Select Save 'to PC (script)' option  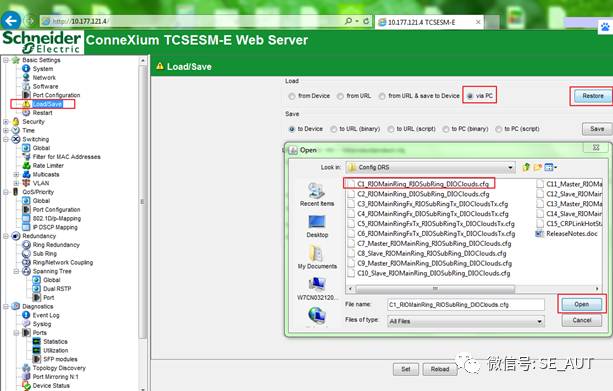pyautogui.click(x=498, y=129)
